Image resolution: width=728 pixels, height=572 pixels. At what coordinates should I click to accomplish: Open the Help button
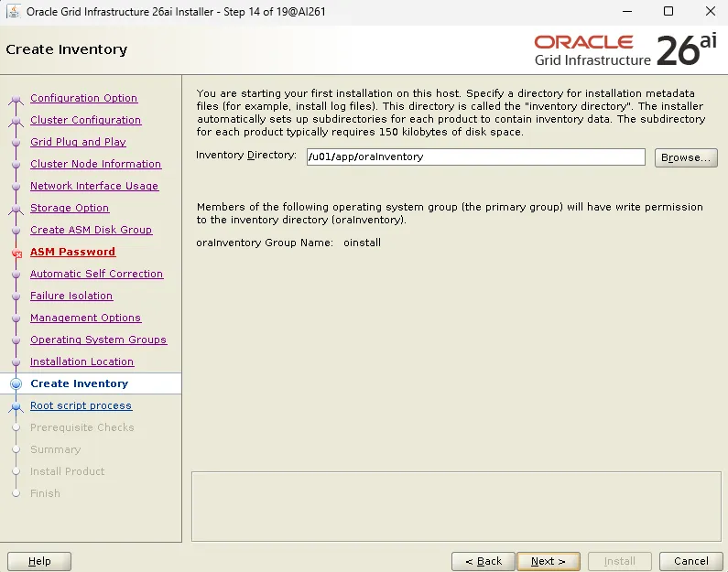point(39,561)
